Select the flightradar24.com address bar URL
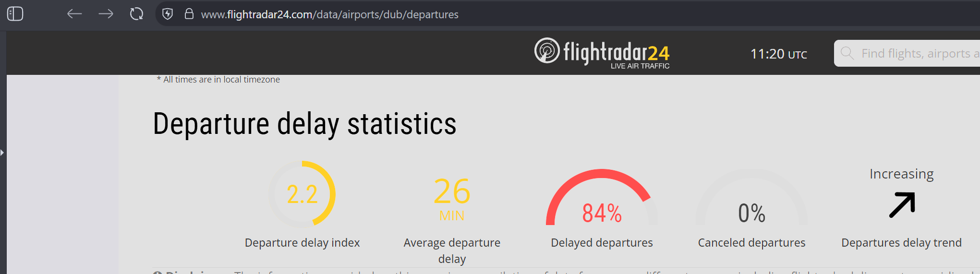 click(x=329, y=14)
